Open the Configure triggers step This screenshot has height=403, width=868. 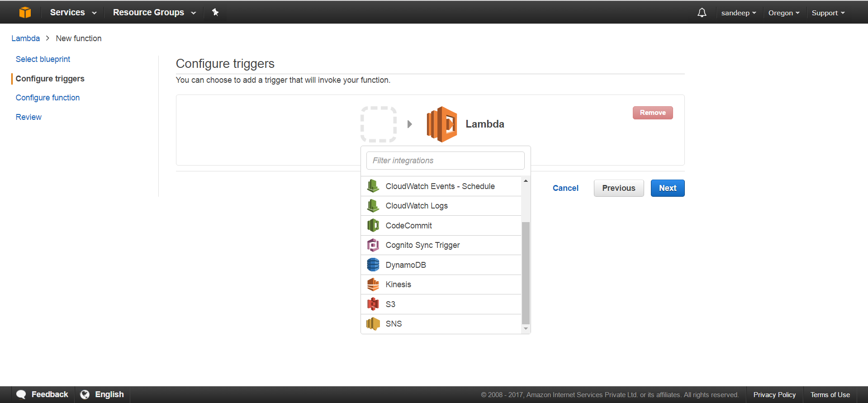(x=50, y=79)
